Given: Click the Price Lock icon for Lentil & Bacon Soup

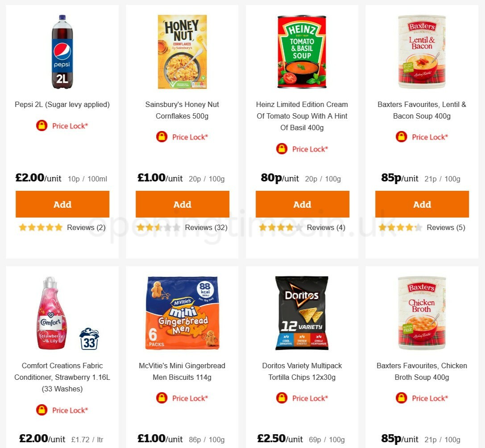Looking at the screenshot, I should point(401,137).
